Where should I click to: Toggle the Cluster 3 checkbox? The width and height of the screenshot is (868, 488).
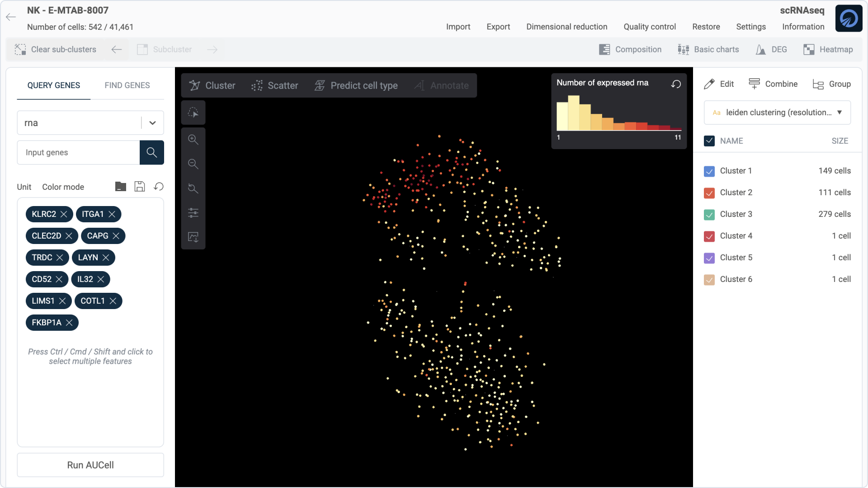pos(709,215)
